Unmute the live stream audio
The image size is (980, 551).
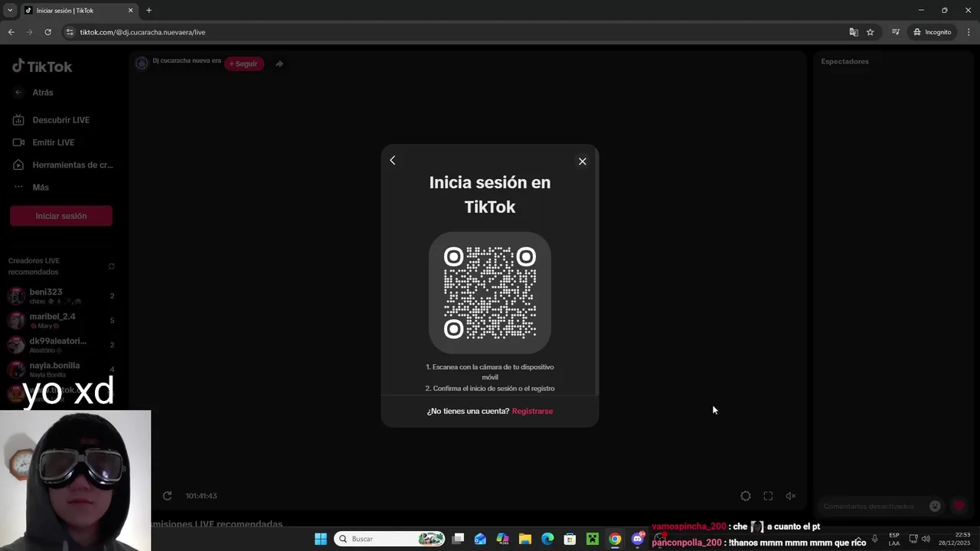[x=791, y=496]
